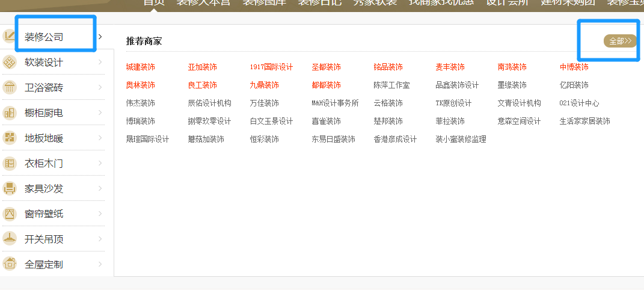Viewport: 644px width, 290px height.
Task: Open the 奥林装饰 merchant link
Action: [141, 85]
